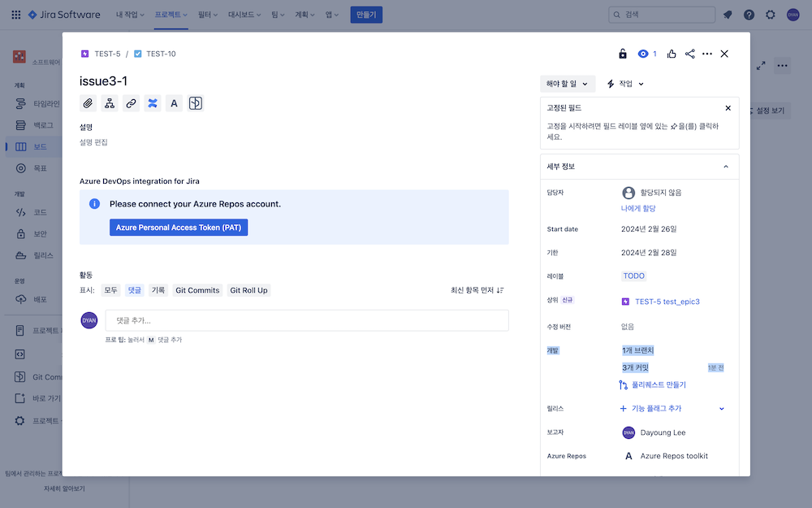Click the TODO label tag

point(634,276)
